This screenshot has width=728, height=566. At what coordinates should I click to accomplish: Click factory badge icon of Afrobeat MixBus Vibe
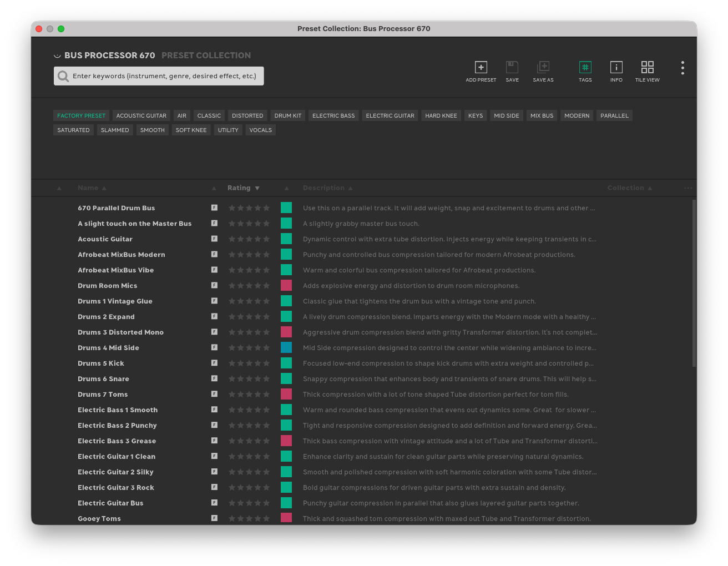[x=214, y=270]
